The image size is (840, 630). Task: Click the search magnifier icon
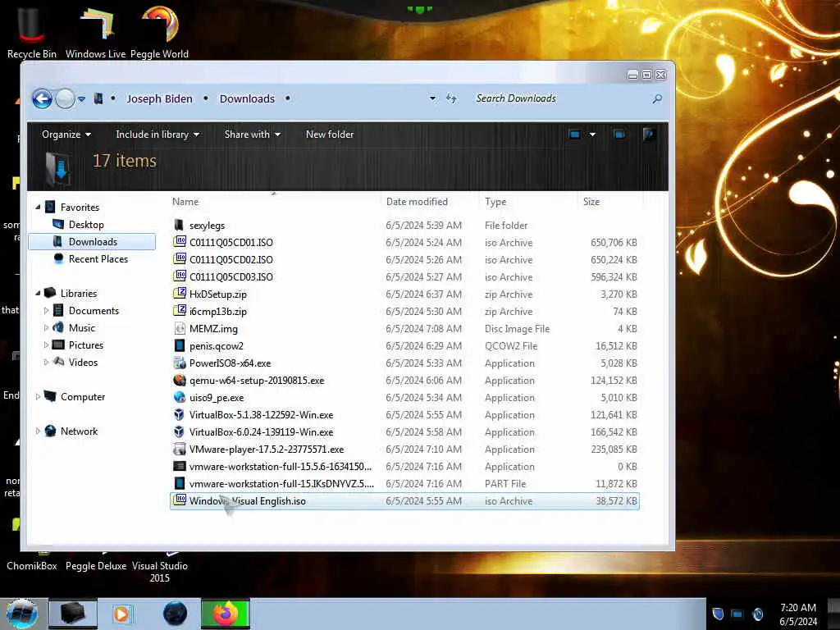[x=657, y=98]
